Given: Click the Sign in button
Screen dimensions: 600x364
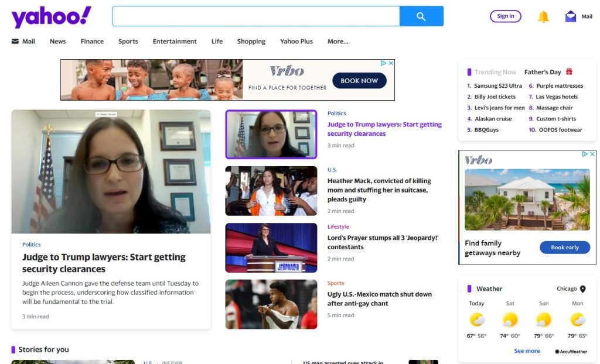Looking at the screenshot, I should [x=505, y=16].
